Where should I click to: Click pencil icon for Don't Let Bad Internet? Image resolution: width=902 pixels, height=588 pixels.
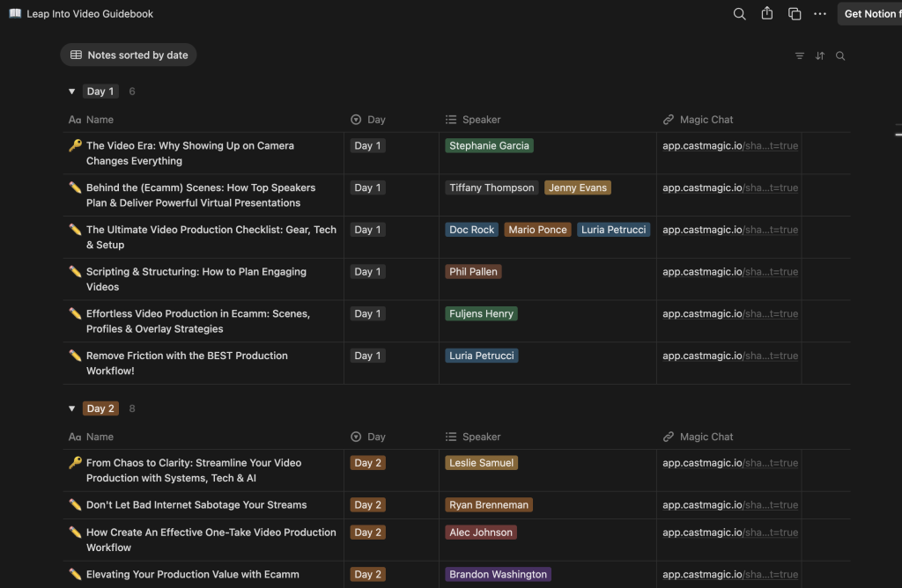75,504
